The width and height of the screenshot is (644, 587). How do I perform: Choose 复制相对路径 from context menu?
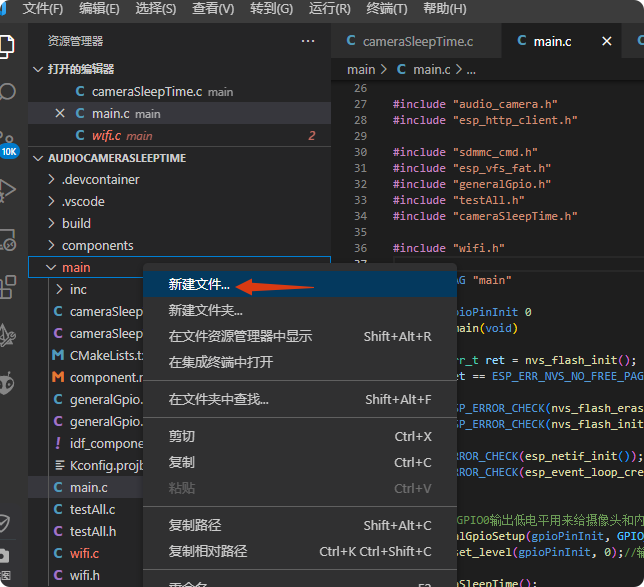click(x=300, y=551)
